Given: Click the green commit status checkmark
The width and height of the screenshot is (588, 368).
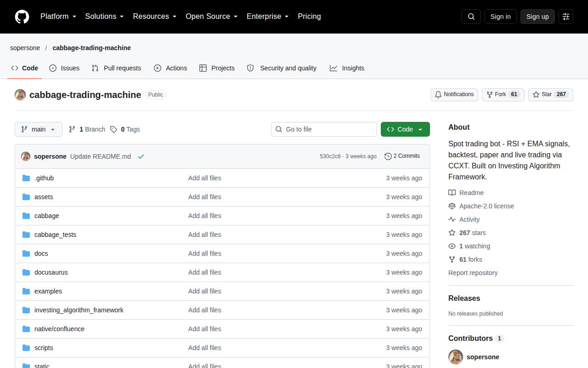Looking at the screenshot, I should [x=141, y=156].
